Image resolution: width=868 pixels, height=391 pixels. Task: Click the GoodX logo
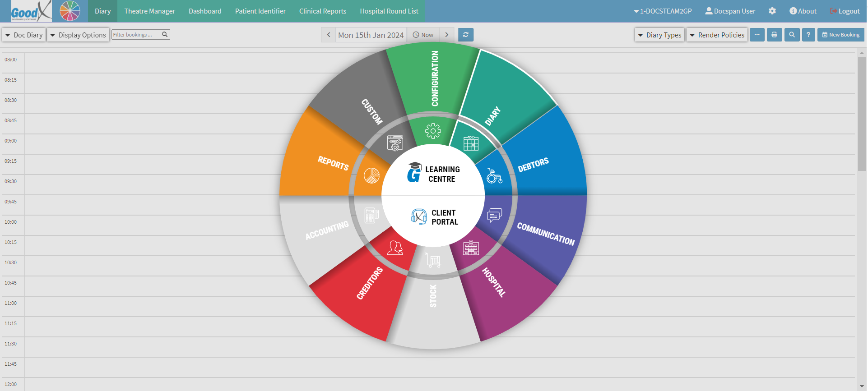pyautogui.click(x=31, y=11)
